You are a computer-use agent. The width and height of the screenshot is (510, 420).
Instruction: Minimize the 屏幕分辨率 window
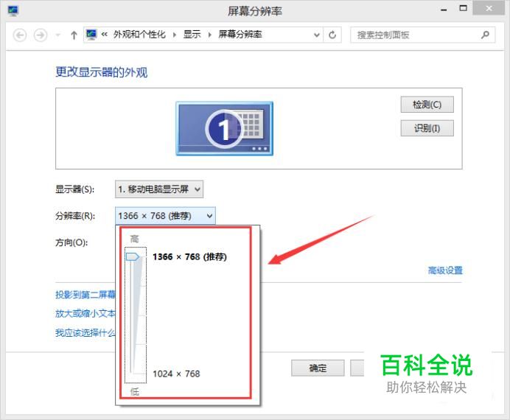(444, 10)
